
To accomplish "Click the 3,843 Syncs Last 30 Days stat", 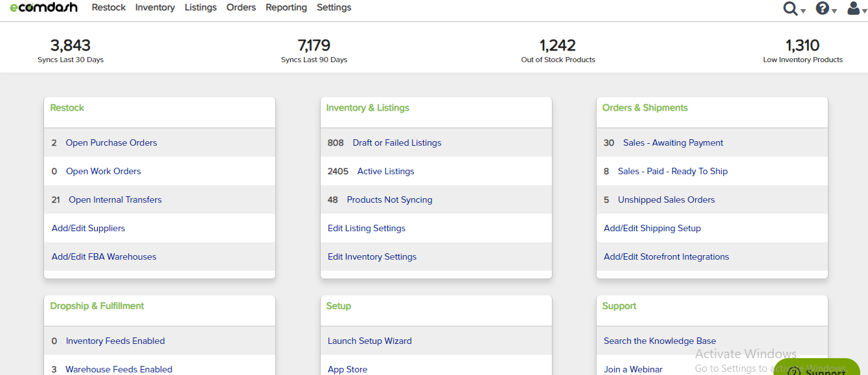I will 71,50.
